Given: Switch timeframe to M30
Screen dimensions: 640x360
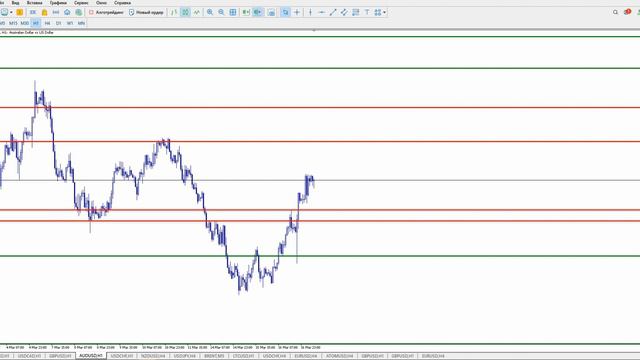Looking at the screenshot, I should (x=24, y=23).
